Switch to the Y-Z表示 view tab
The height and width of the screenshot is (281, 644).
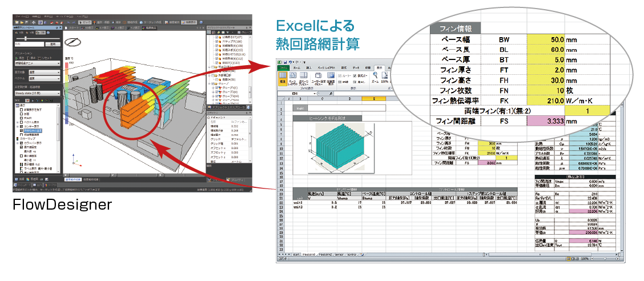[133, 28]
